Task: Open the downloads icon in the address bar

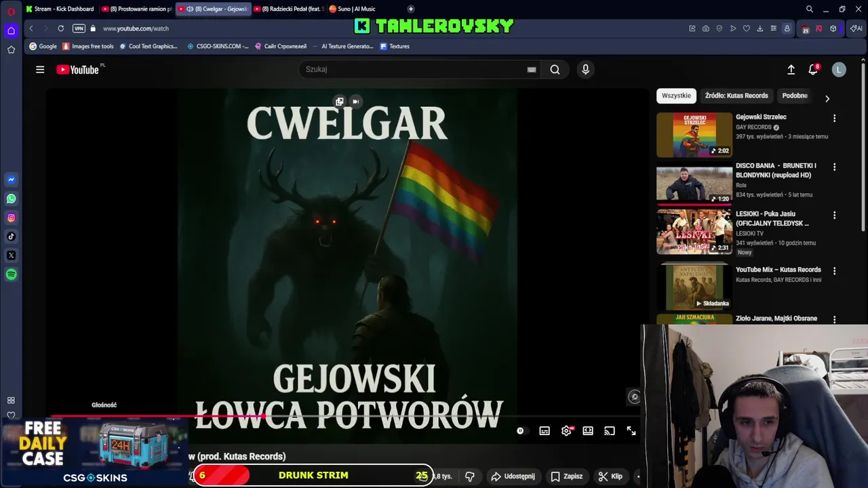Action: coord(759,28)
